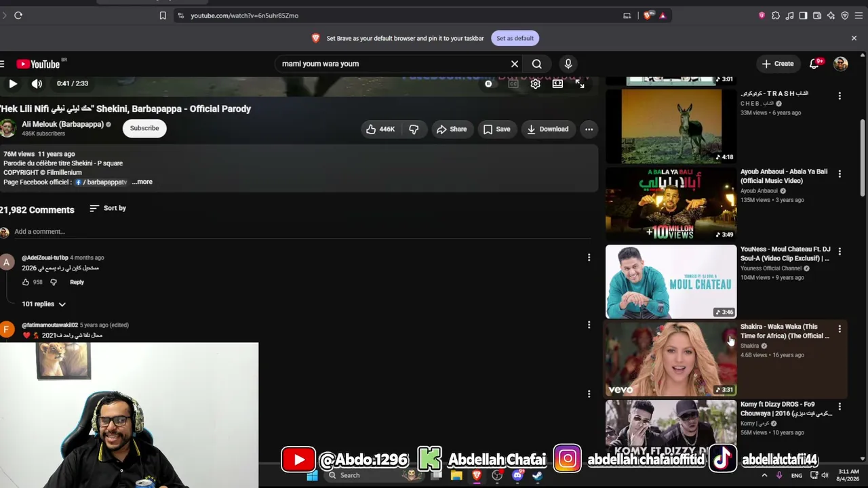Viewport: 868px width, 488px height.
Task: Open options for the Moul Chateau video
Action: (840, 251)
